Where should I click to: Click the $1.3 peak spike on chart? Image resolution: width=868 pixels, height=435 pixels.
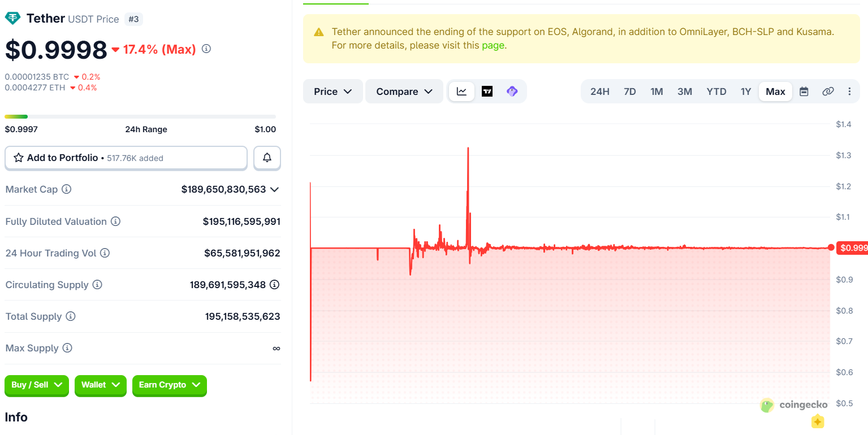[468, 149]
